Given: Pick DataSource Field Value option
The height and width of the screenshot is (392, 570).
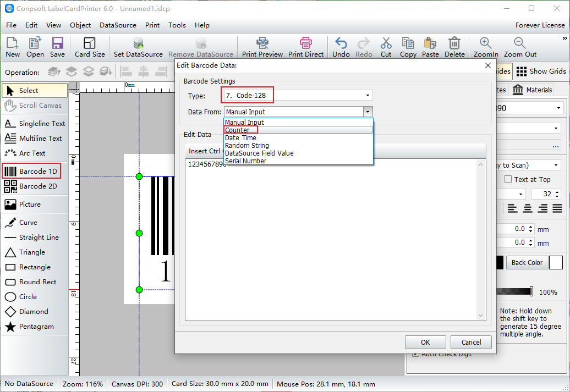Looking at the screenshot, I should click(298, 153).
